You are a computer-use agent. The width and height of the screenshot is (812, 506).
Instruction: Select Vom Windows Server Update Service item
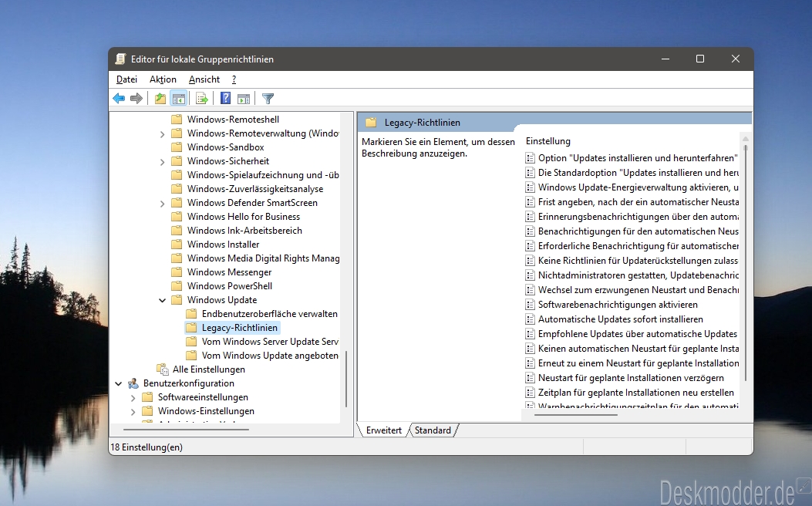271,342
